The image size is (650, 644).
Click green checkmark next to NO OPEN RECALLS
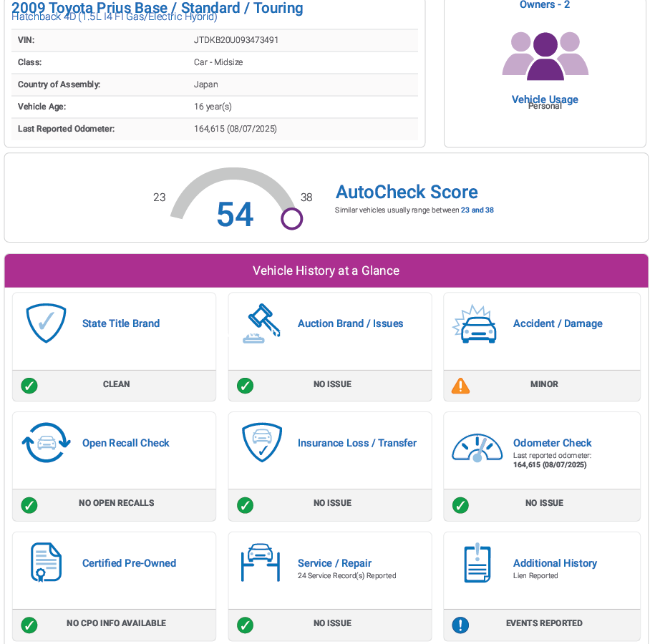pyautogui.click(x=29, y=504)
